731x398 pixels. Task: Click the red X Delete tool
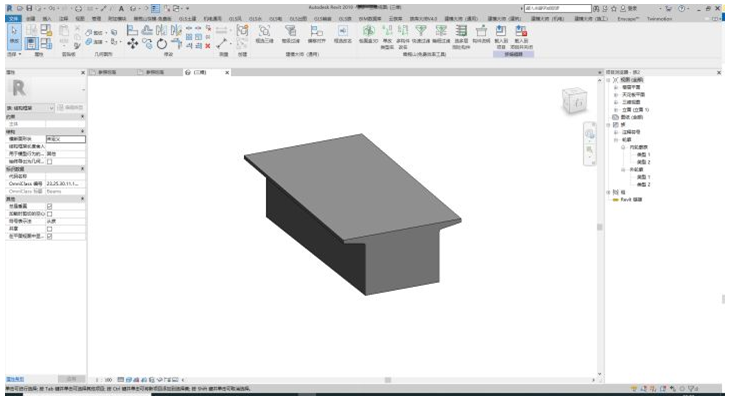tap(208, 46)
